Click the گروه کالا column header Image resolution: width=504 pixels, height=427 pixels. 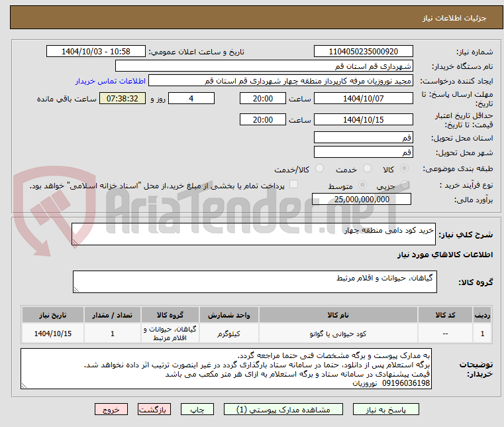point(170,315)
